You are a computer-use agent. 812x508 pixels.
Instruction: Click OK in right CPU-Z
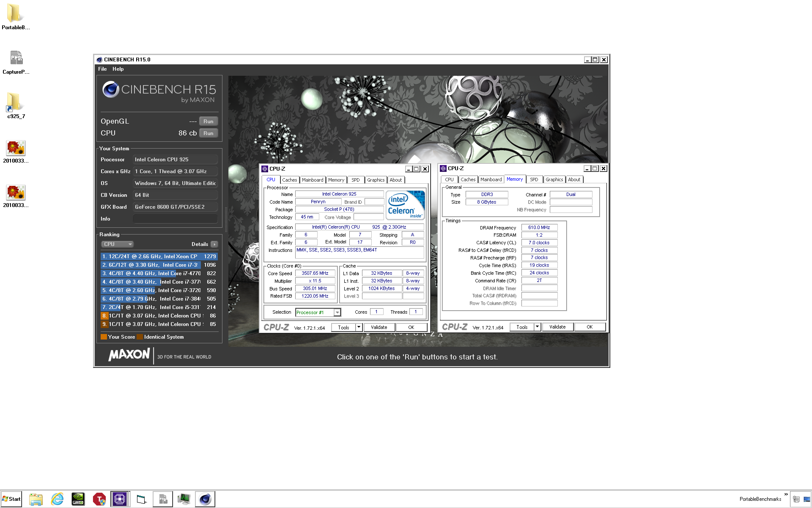point(590,327)
